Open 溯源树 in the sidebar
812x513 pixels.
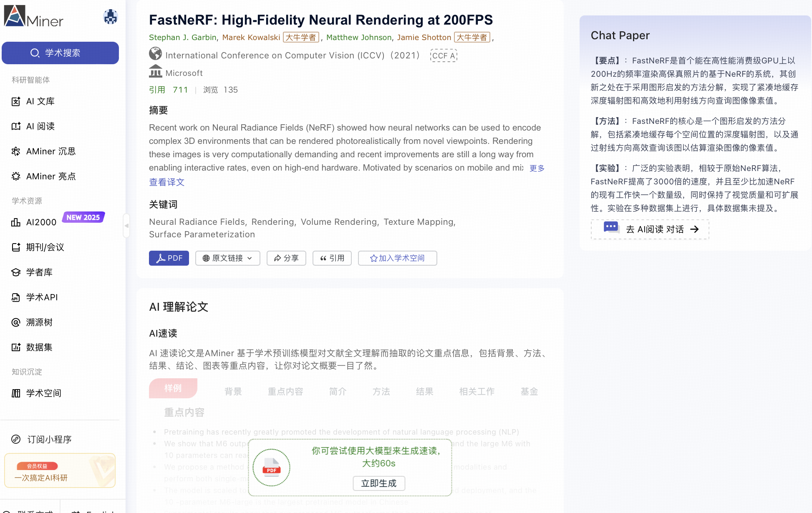[39, 322]
